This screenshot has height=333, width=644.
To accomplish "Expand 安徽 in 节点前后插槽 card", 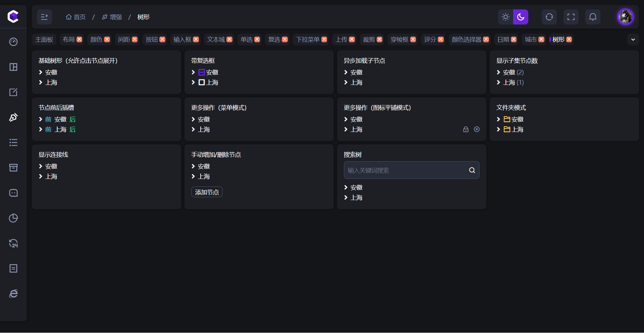I will [x=41, y=119].
